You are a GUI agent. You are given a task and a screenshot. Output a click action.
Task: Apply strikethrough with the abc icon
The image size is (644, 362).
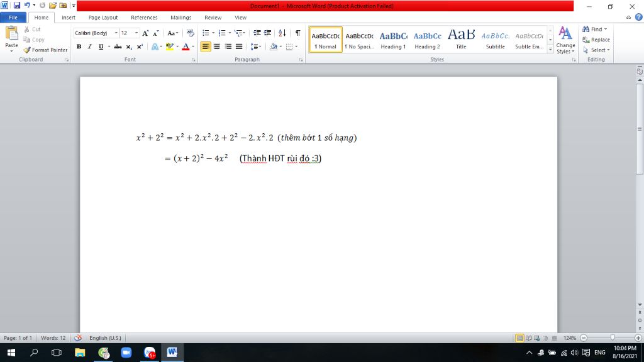click(x=118, y=47)
